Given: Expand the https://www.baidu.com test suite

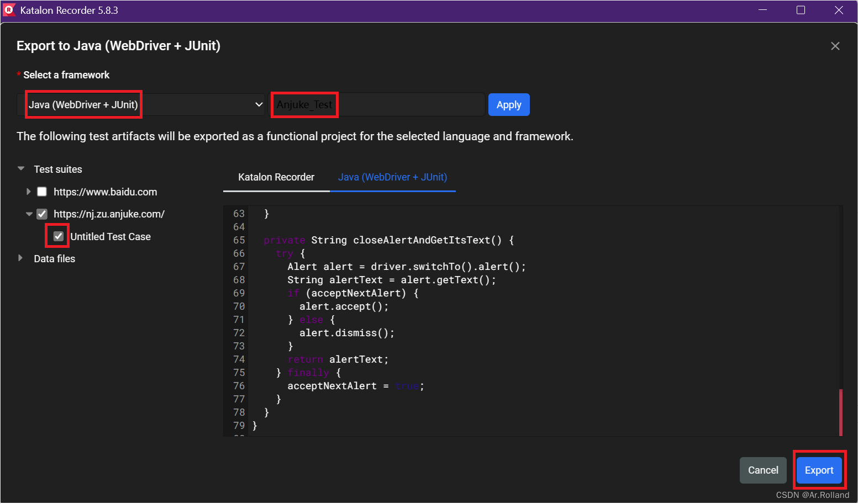Looking at the screenshot, I should 29,192.
